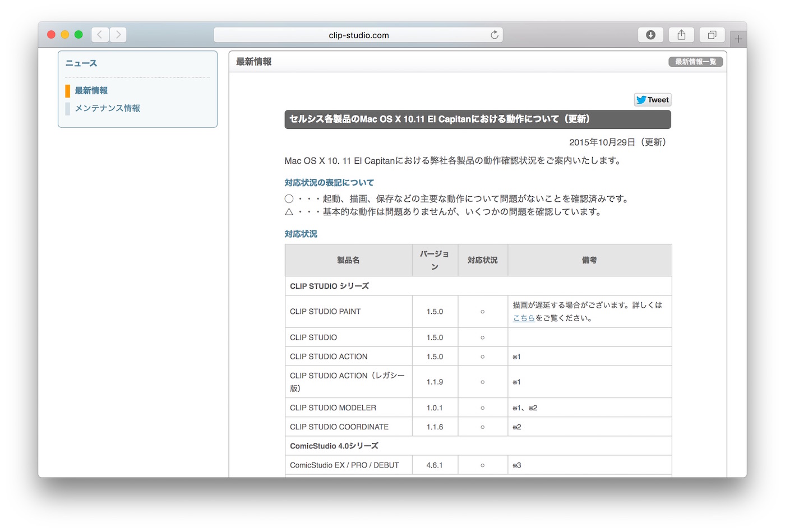Click the △ legend line about 基本的な動作
785x532 pixels.
(x=444, y=212)
